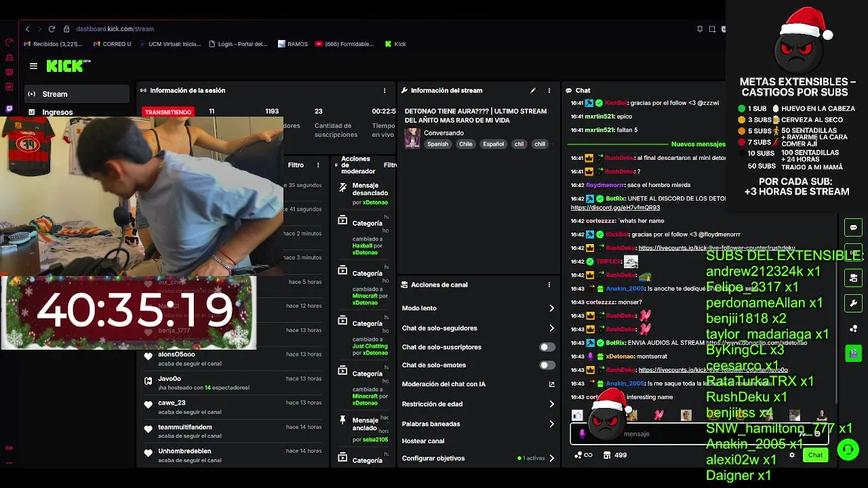Open the hamburger menu next to Kick logo
Viewport: 868px width, 488px height.
tap(33, 66)
